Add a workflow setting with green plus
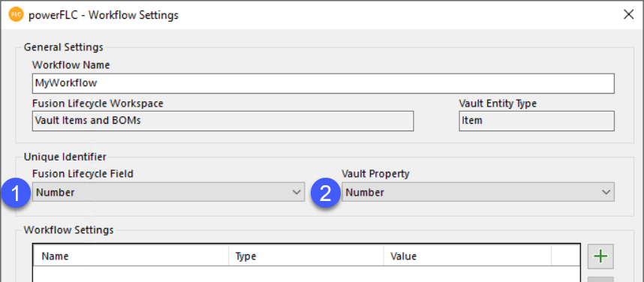Image resolution: width=644 pixels, height=282 pixels. click(601, 256)
